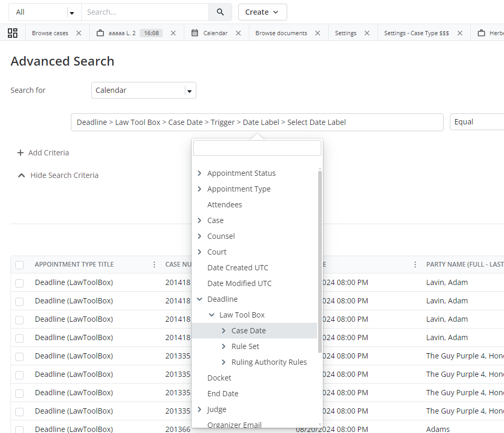Switch to the Calendar tab
The height and width of the screenshot is (433, 504).
pos(215,33)
